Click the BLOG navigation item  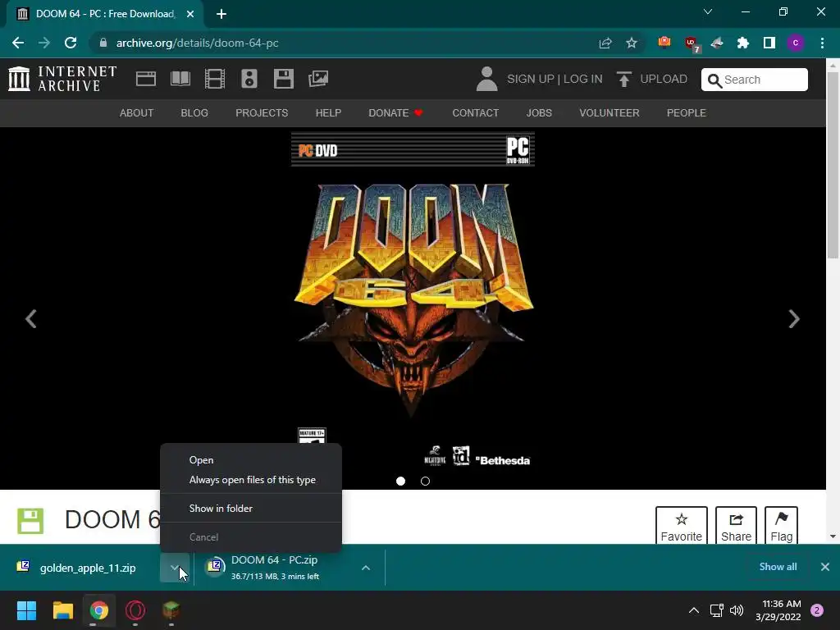(x=194, y=113)
